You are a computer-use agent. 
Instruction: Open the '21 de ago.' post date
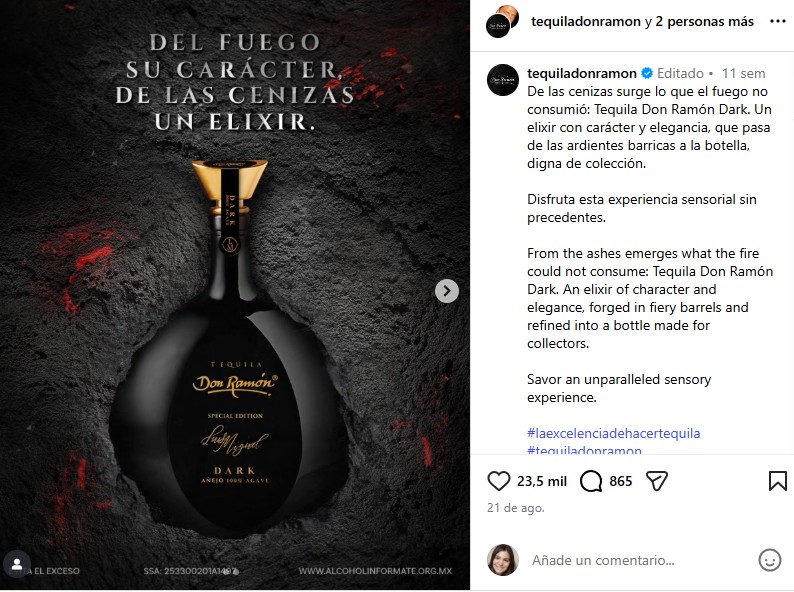(515, 508)
